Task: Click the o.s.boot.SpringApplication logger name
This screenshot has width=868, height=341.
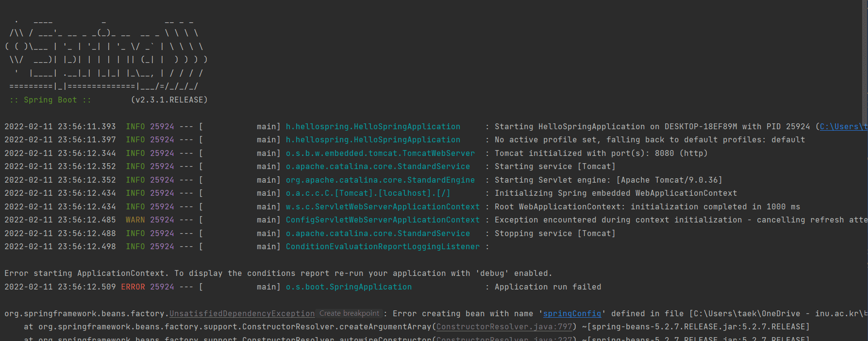Action: click(x=349, y=287)
